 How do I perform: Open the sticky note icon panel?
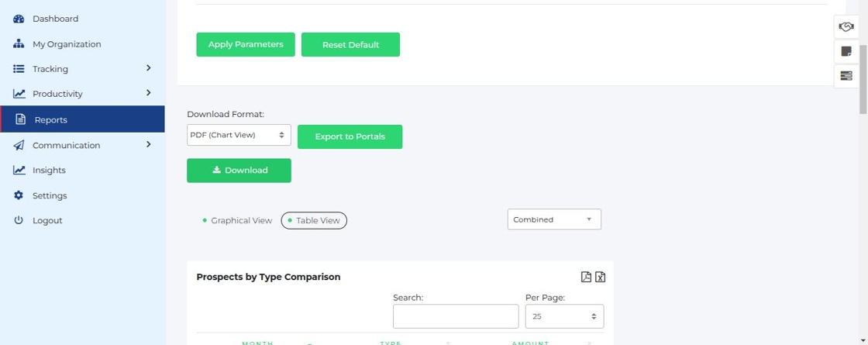(846, 52)
